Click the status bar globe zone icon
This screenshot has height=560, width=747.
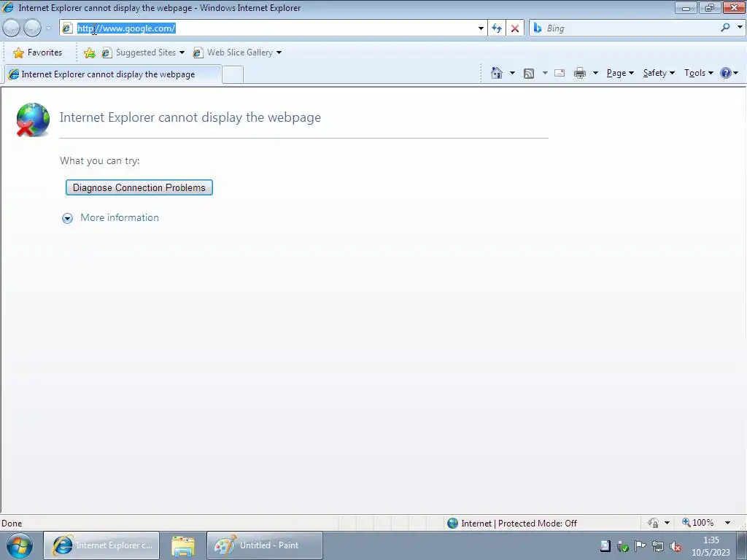[x=452, y=524]
